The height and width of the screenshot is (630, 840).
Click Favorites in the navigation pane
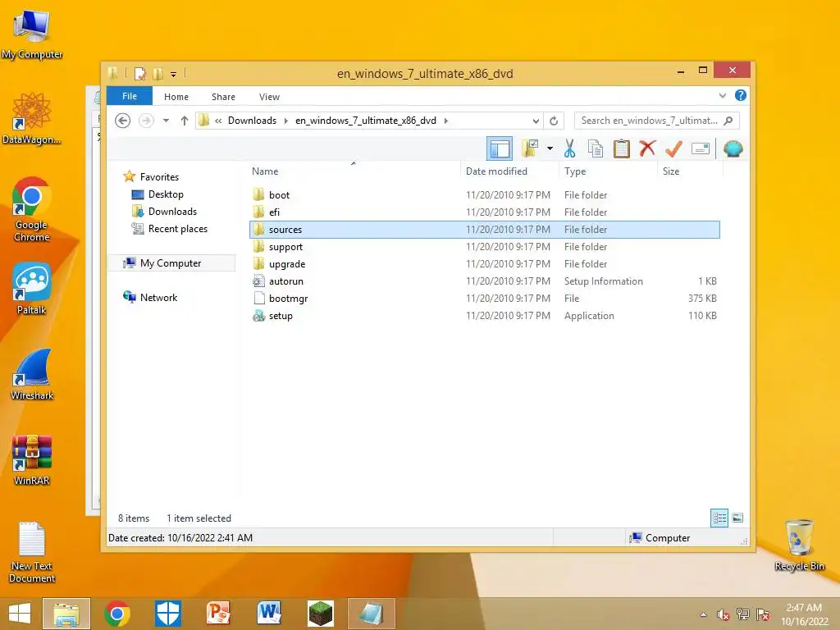159,177
